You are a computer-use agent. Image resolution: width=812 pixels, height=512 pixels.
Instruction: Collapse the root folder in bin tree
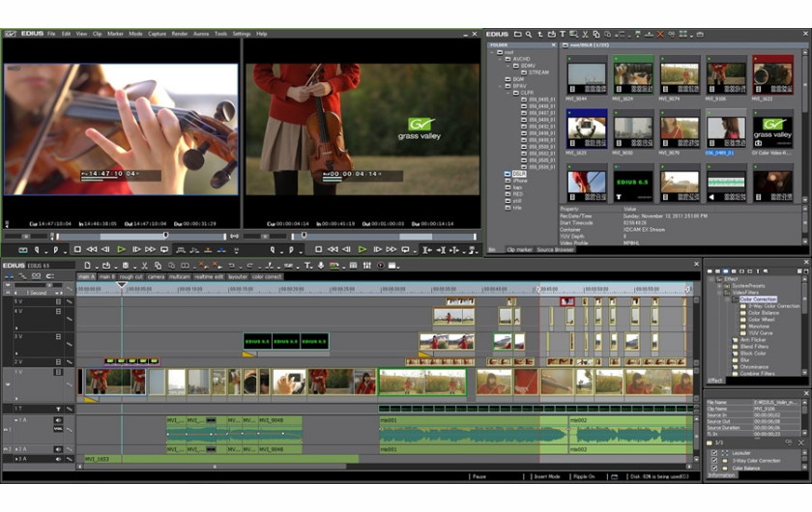pyautogui.click(x=492, y=52)
